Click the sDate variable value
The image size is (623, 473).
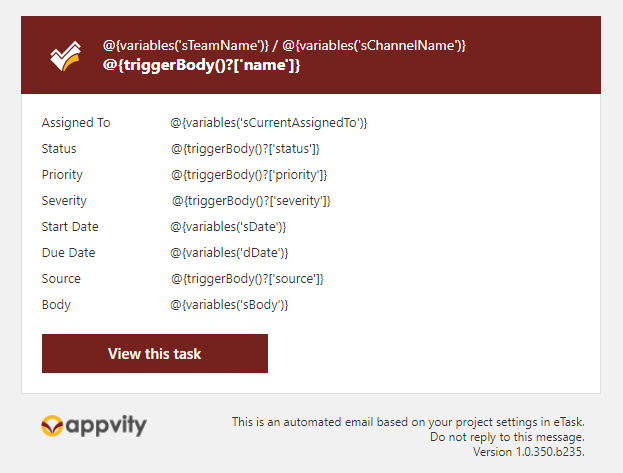point(229,227)
